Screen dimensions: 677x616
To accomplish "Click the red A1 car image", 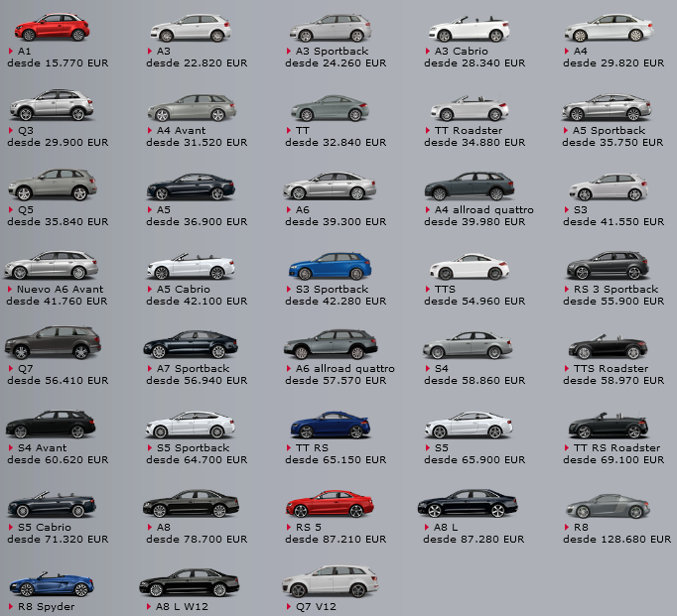I will coord(52,27).
